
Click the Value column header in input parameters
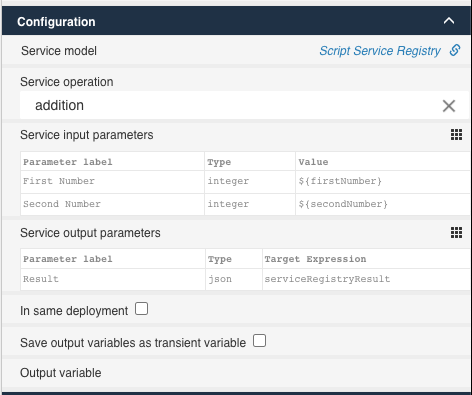coord(383,162)
